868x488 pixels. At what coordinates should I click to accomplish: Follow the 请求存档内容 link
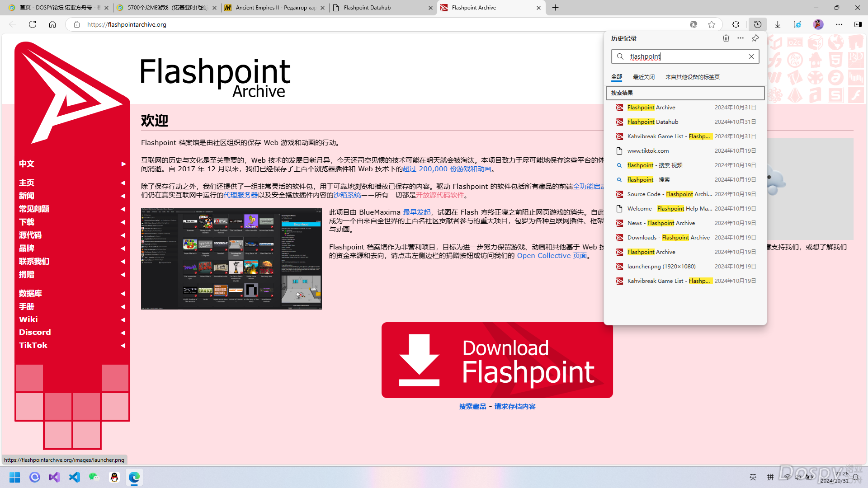tap(515, 407)
